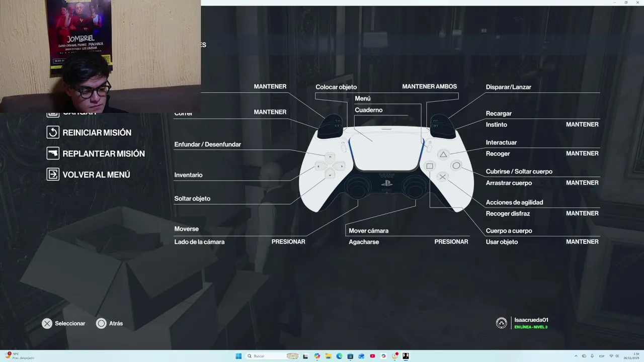Click the Enfundar / Desenfundar label
Viewport: 644px width, 362px height.
(207, 145)
